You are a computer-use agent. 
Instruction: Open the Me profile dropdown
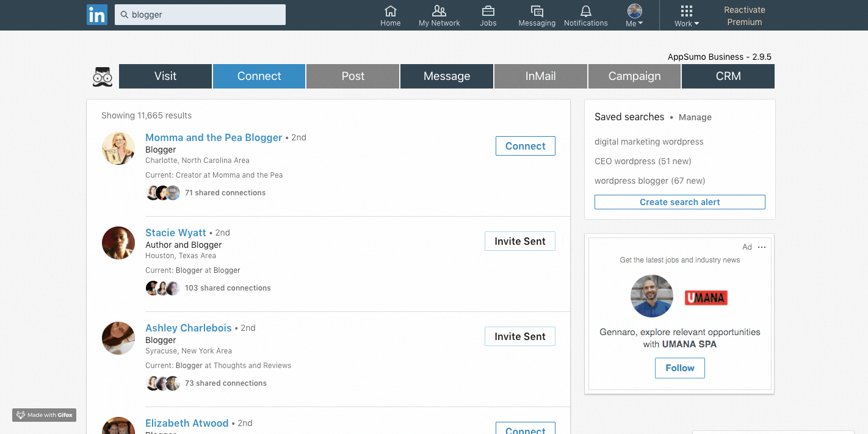[x=635, y=16]
